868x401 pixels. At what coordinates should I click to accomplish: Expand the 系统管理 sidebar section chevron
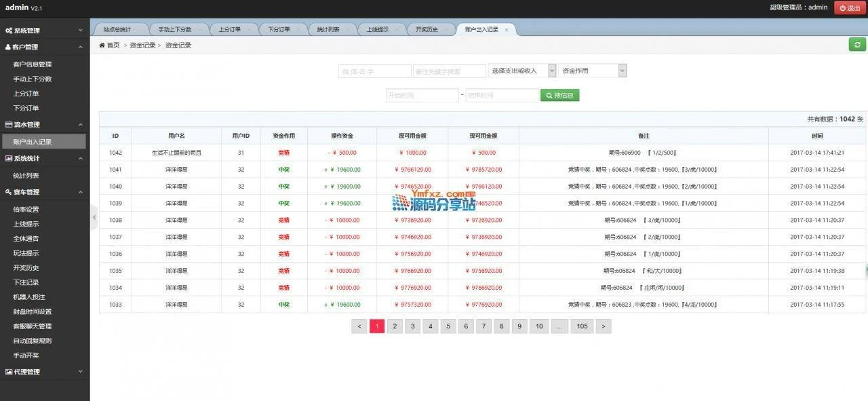pos(80,31)
